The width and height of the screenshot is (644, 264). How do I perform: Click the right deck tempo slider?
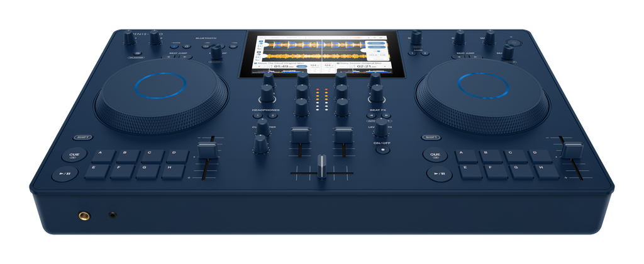click(572, 151)
